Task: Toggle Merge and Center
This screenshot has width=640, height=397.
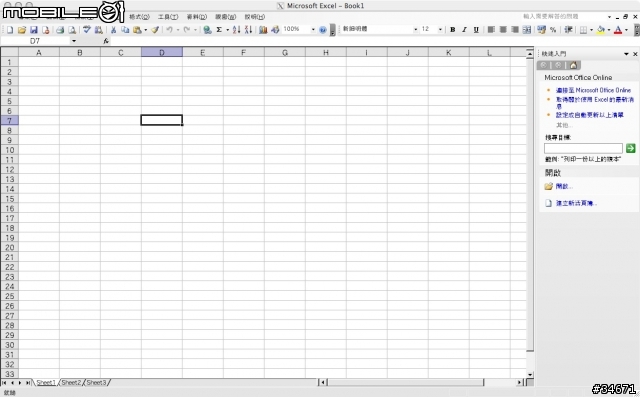Action: pyautogui.click(x=527, y=29)
